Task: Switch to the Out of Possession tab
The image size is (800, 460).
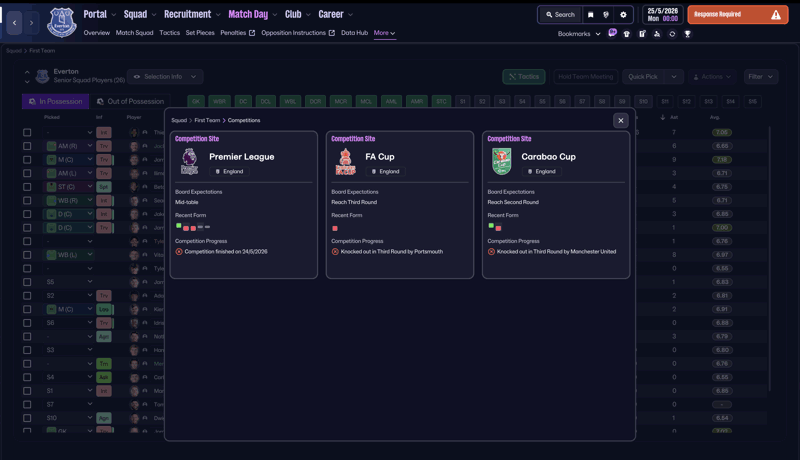Action: tap(131, 101)
